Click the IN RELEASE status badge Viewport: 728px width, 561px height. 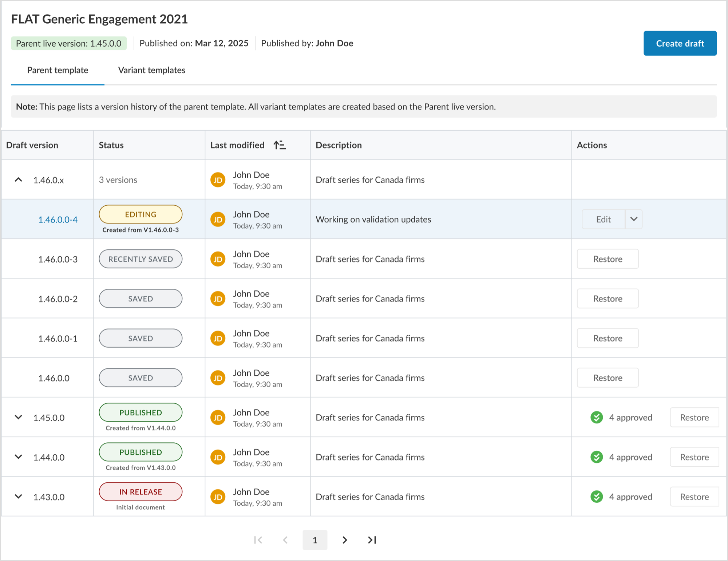(x=141, y=492)
